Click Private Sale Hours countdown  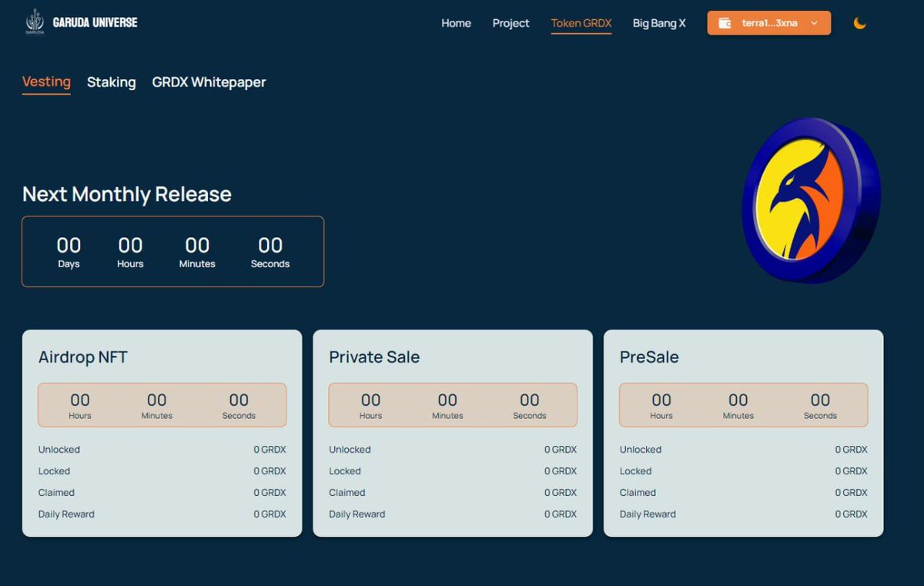[x=370, y=400]
